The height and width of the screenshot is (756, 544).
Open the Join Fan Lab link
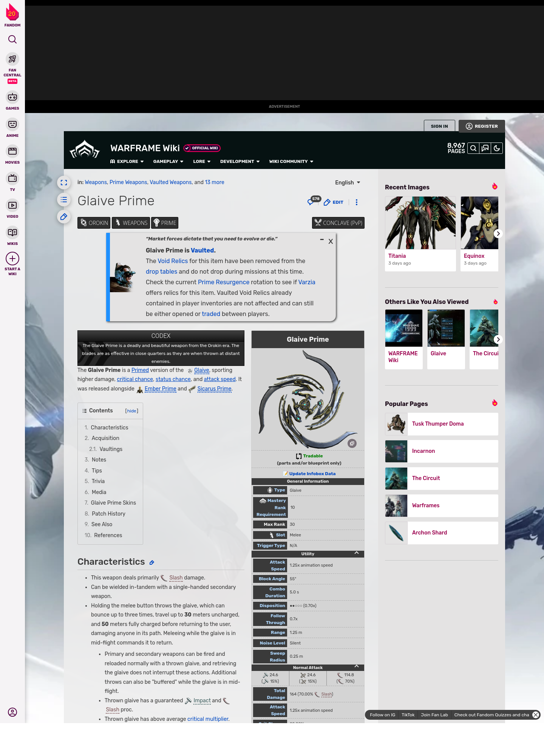pos(434,715)
